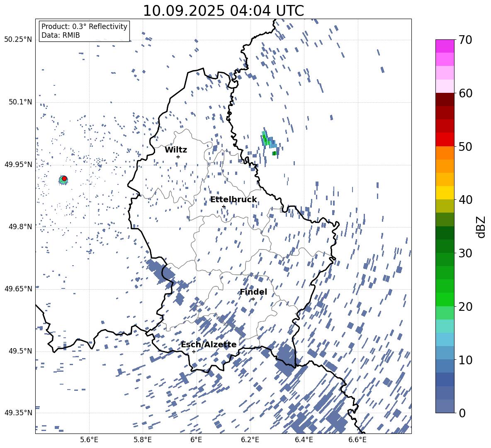
Task: Click the title '10.09.2025 04:04 UTC'
Action: [x=223, y=11]
